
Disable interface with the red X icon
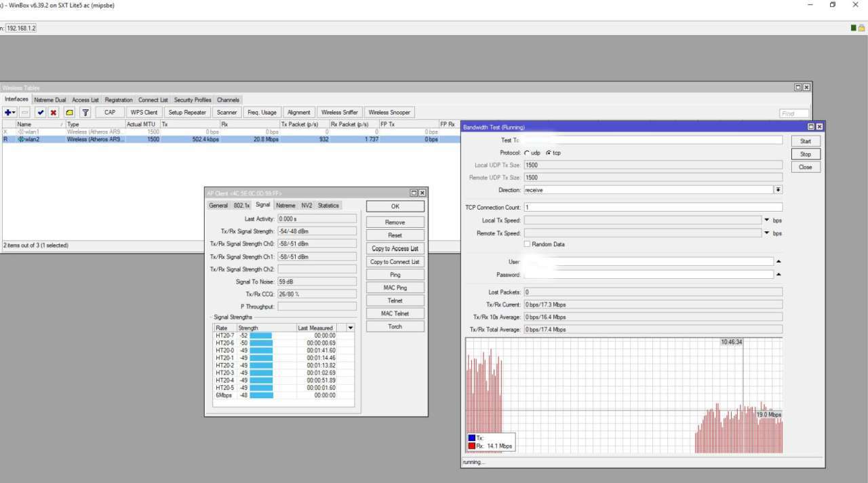pos(54,113)
